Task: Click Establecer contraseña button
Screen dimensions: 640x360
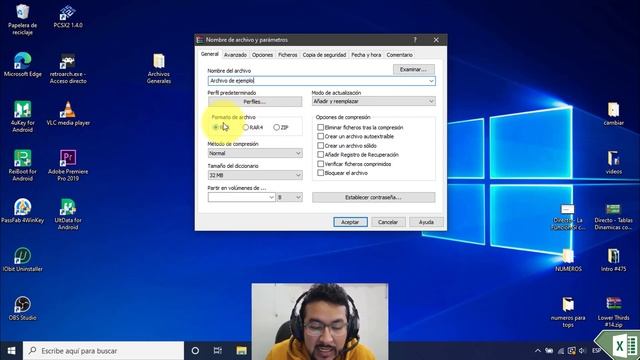Action: click(373, 197)
